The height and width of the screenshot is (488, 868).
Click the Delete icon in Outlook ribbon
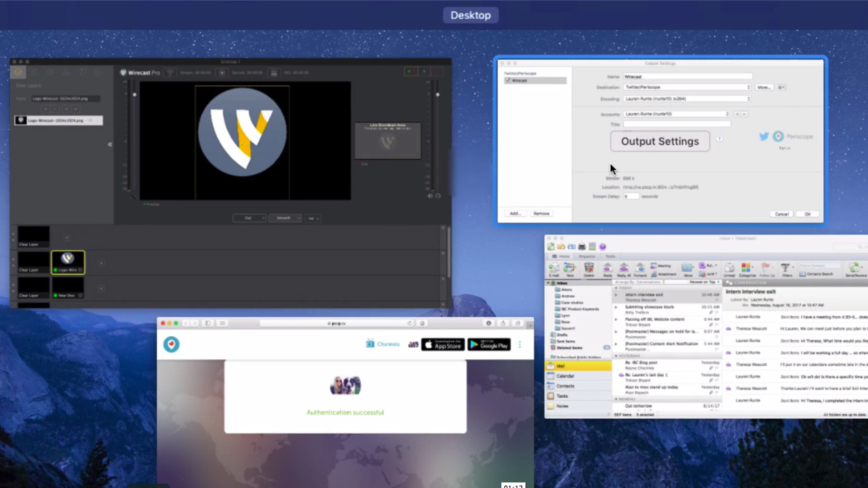coord(589,269)
